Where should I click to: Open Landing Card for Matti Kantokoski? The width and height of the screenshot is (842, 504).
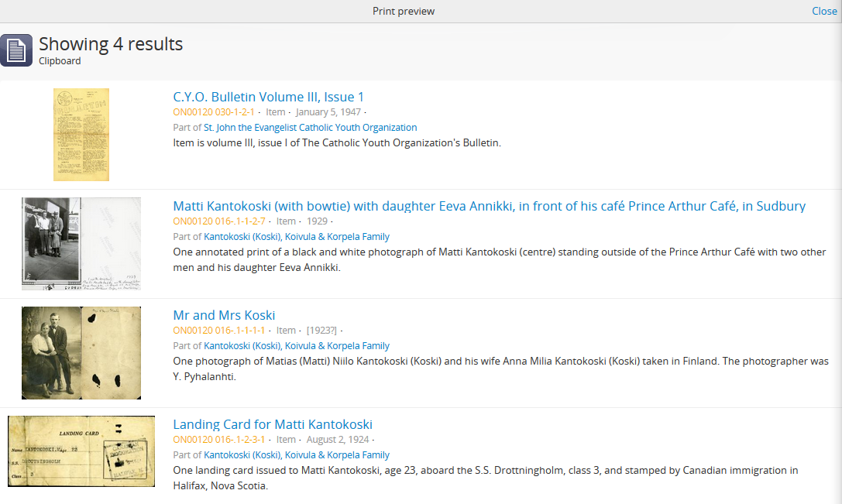[273, 424]
